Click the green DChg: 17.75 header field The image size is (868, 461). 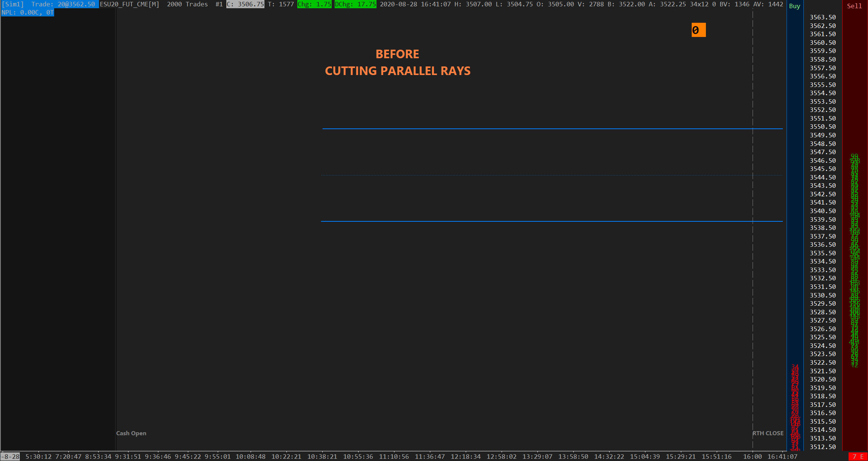[x=355, y=4]
